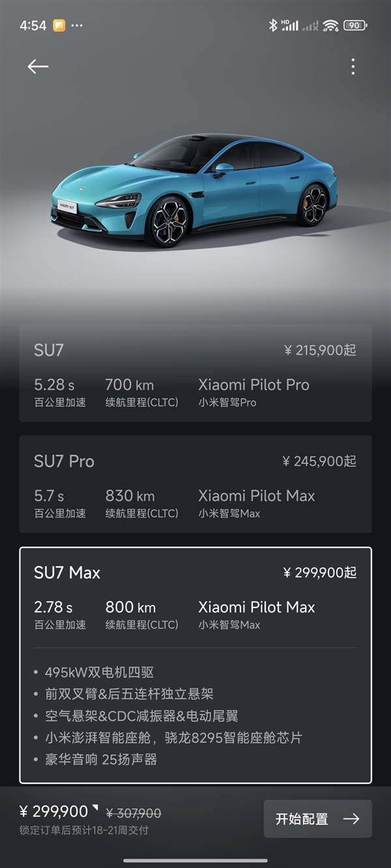Tap the battery level indicator
The width and height of the screenshot is (391, 868).
(x=355, y=25)
